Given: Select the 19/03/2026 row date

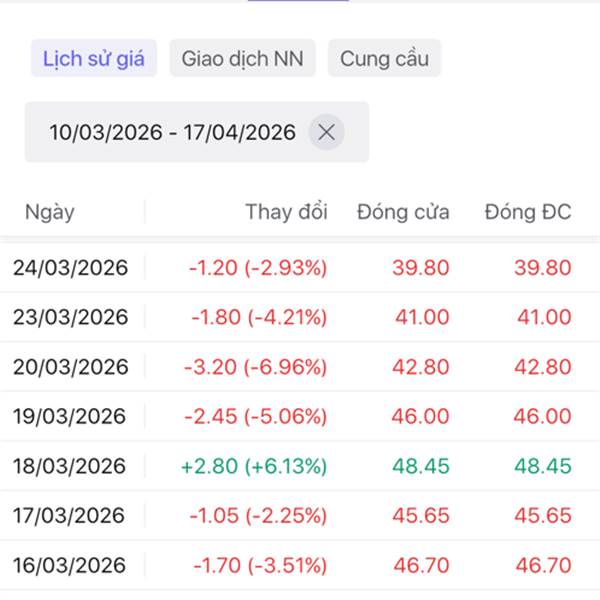Looking at the screenshot, I should tap(71, 416).
